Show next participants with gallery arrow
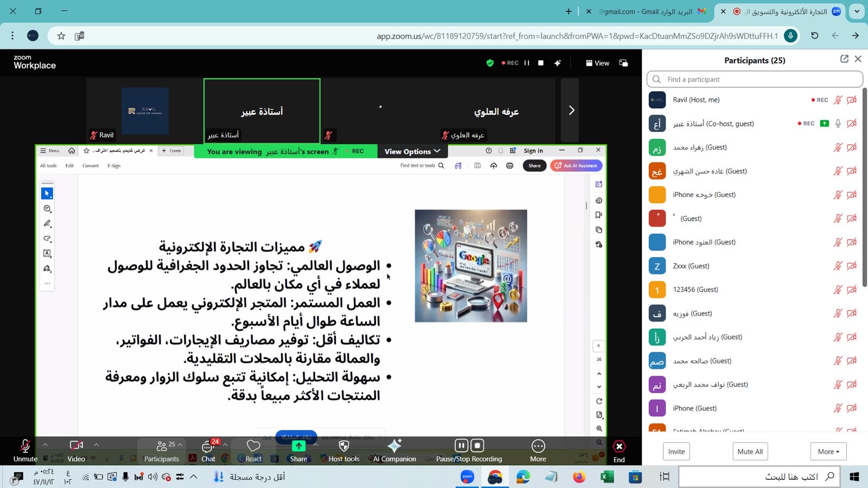 point(570,111)
